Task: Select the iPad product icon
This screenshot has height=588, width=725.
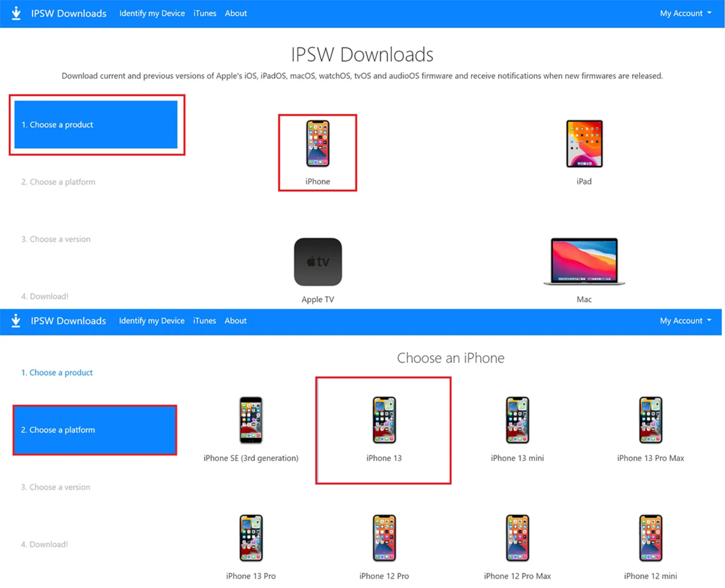Action: pos(584,144)
